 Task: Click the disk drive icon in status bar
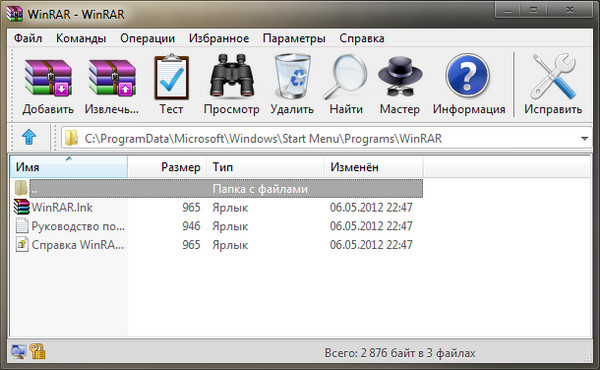(18, 351)
